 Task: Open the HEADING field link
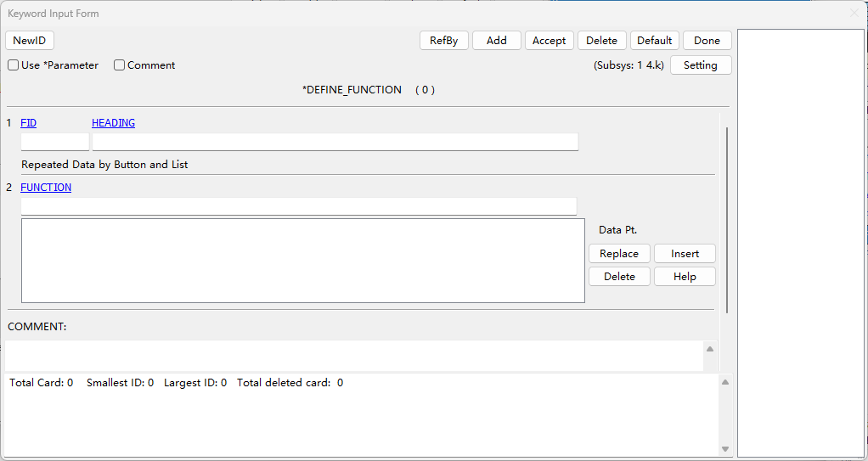coord(114,123)
